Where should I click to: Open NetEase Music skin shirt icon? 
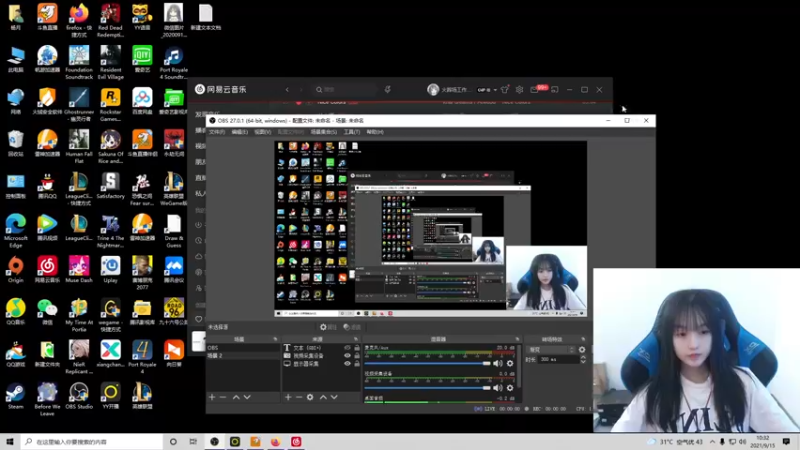coord(505,89)
